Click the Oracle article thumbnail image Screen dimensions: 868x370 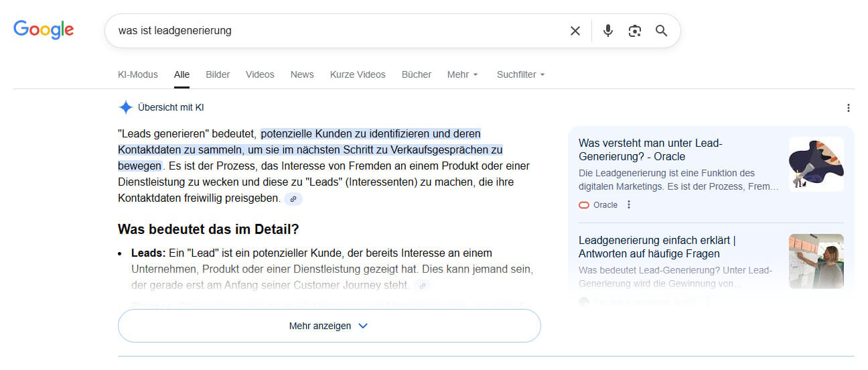(x=816, y=164)
